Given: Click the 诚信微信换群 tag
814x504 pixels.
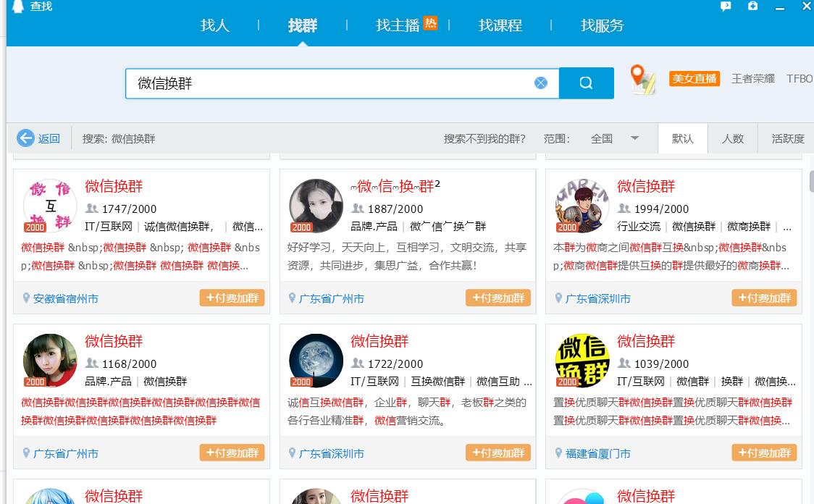Looking at the screenshot, I should (179, 227).
